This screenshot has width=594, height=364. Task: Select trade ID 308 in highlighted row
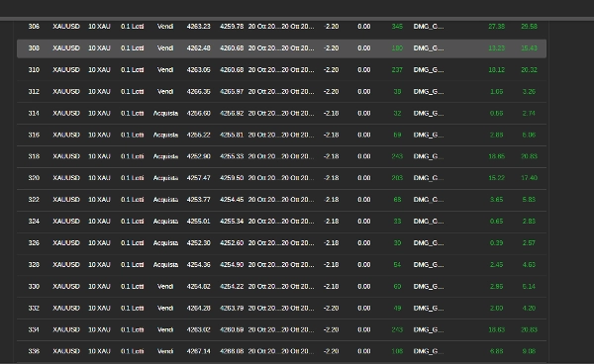point(34,48)
